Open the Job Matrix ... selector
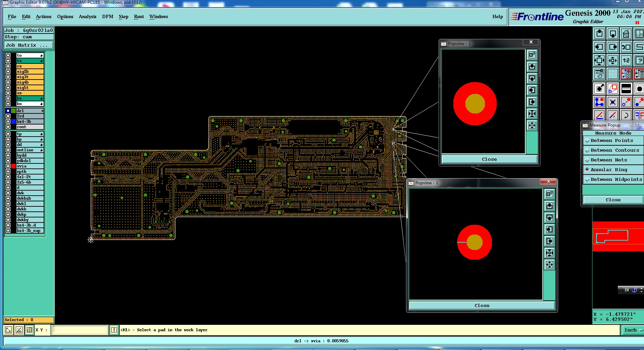Viewport: 644px width, 350px height. [29, 45]
